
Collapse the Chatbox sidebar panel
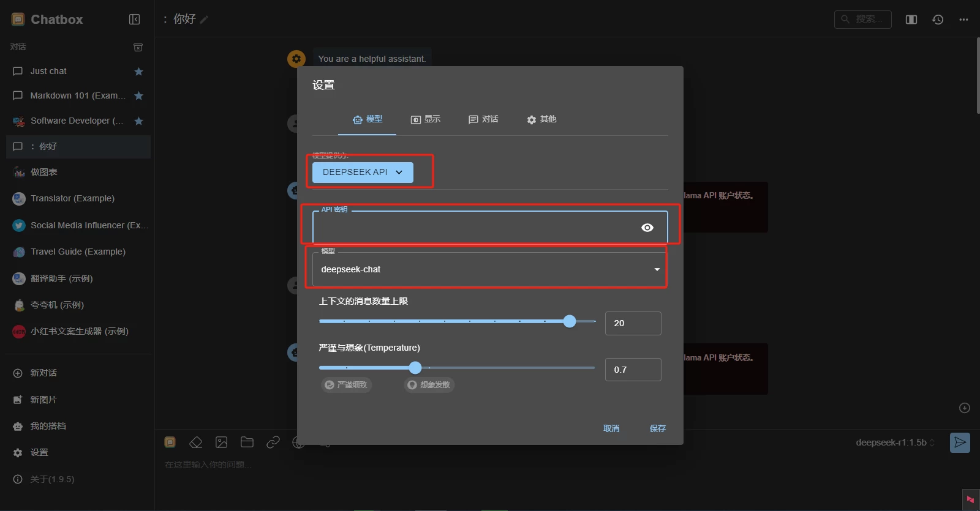[x=135, y=20]
